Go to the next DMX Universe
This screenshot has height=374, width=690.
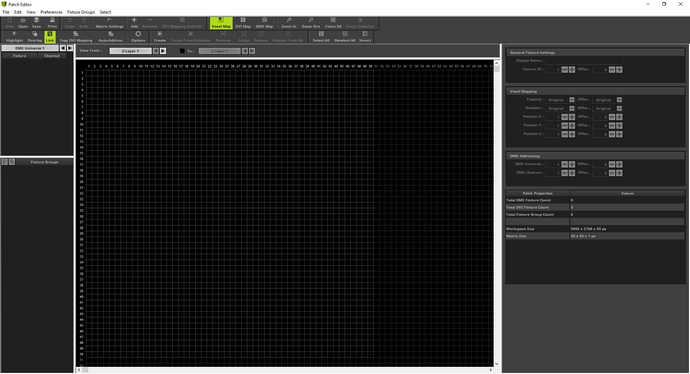[x=70, y=48]
